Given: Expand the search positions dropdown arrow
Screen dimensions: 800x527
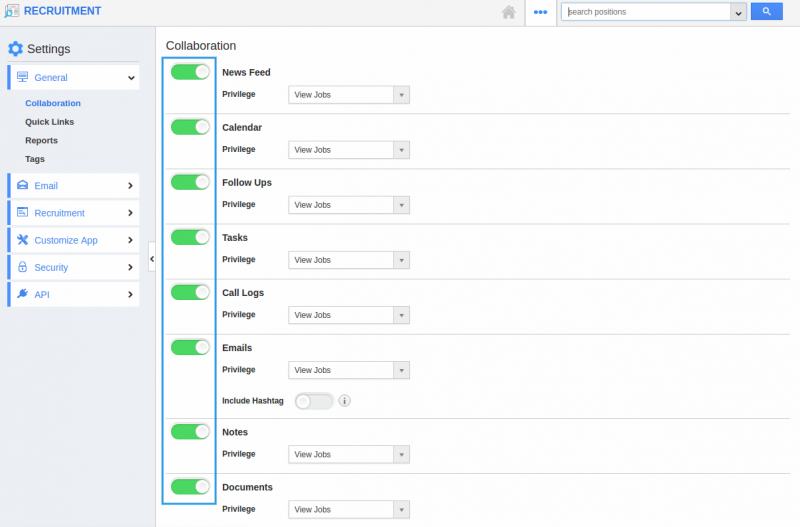Looking at the screenshot, I should point(738,12).
